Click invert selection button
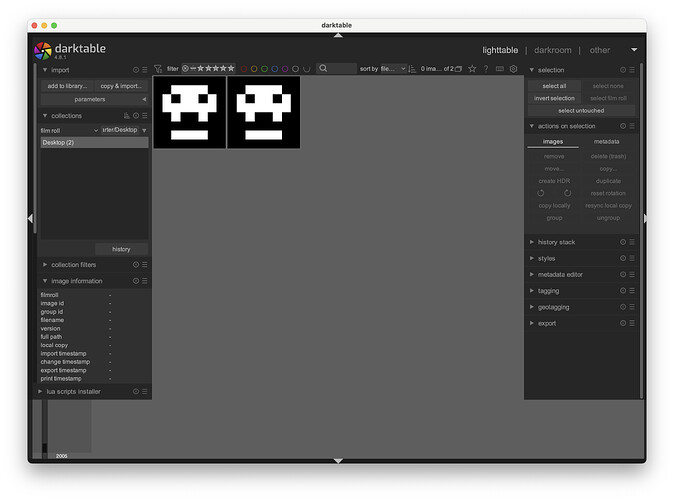This screenshot has width=674, height=500. (x=554, y=98)
